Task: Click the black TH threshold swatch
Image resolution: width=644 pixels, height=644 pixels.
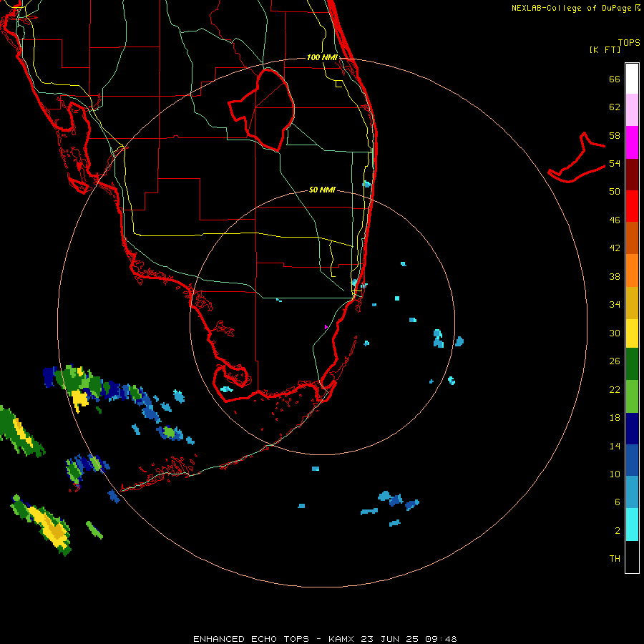Action: click(x=632, y=557)
